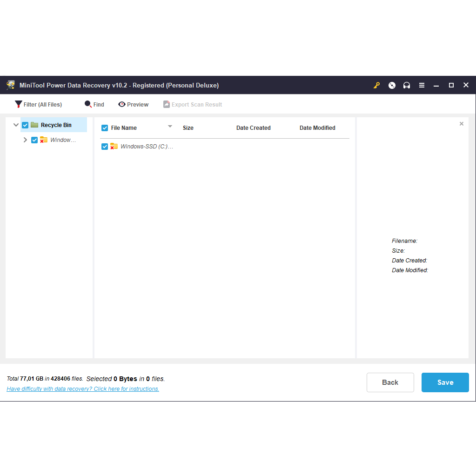Click the Windows-SSD (C:) folder icon in list
This screenshot has width=476, height=476.
114,146
